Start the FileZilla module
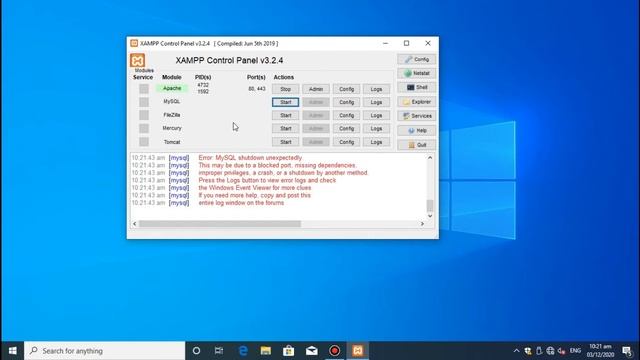The width and height of the screenshot is (640, 360). click(x=286, y=116)
